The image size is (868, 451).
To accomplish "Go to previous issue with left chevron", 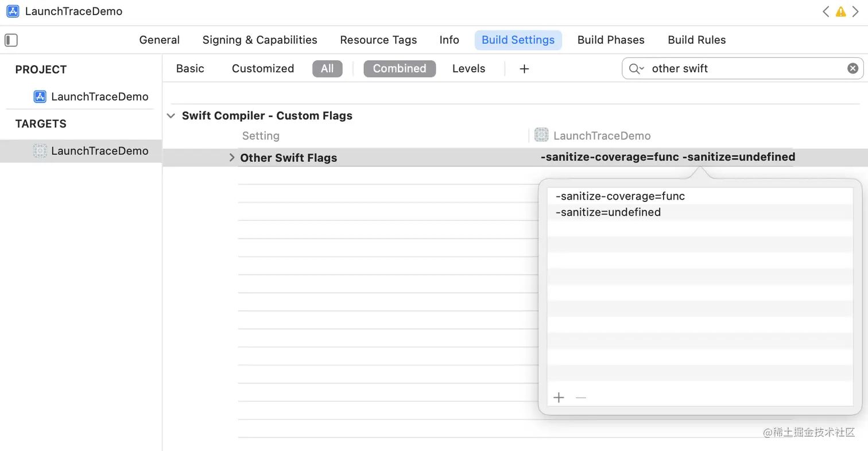I will tap(826, 11).
